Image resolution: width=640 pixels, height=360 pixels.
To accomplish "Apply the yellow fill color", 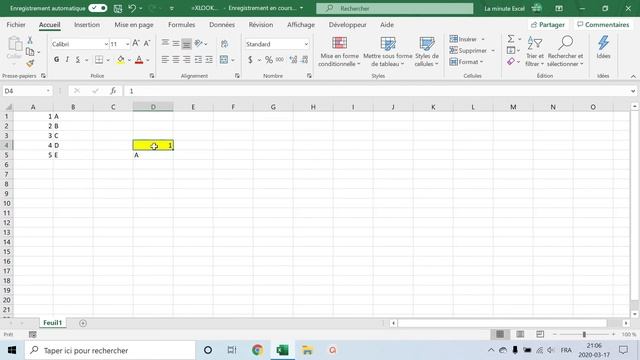I will [121, 60].
